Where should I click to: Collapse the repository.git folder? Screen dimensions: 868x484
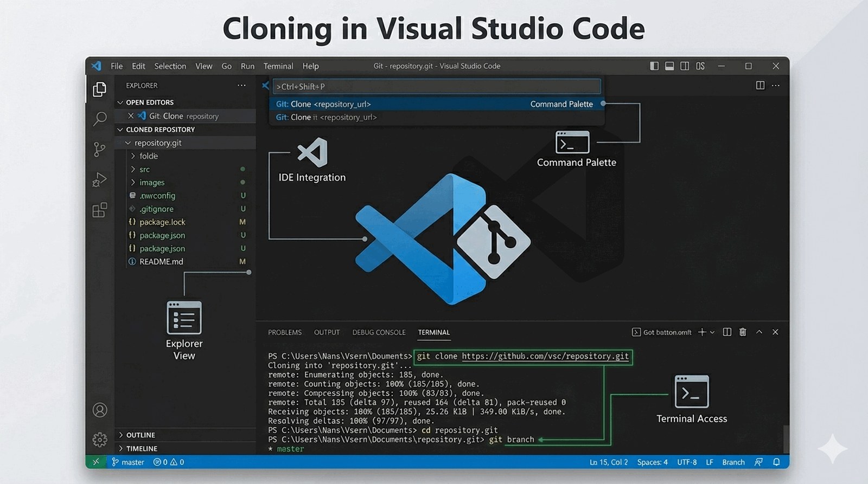pyautogui.click(x=128, y=143)
